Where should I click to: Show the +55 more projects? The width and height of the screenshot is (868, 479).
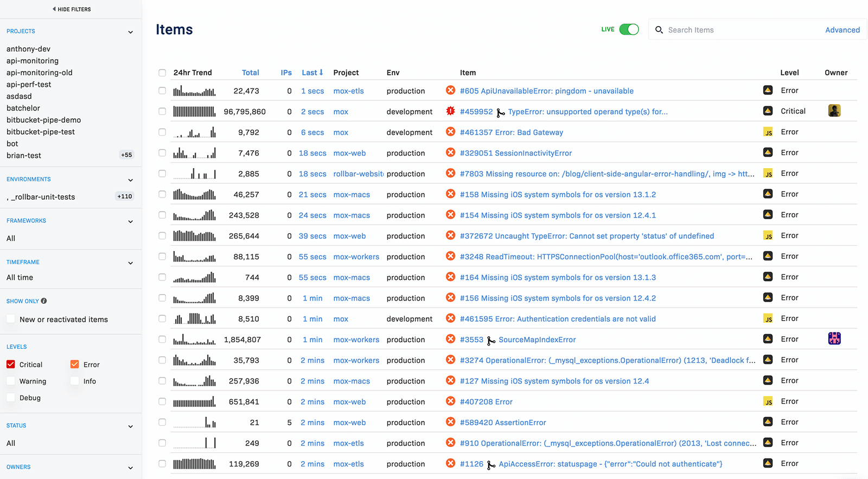coord(126,155)
